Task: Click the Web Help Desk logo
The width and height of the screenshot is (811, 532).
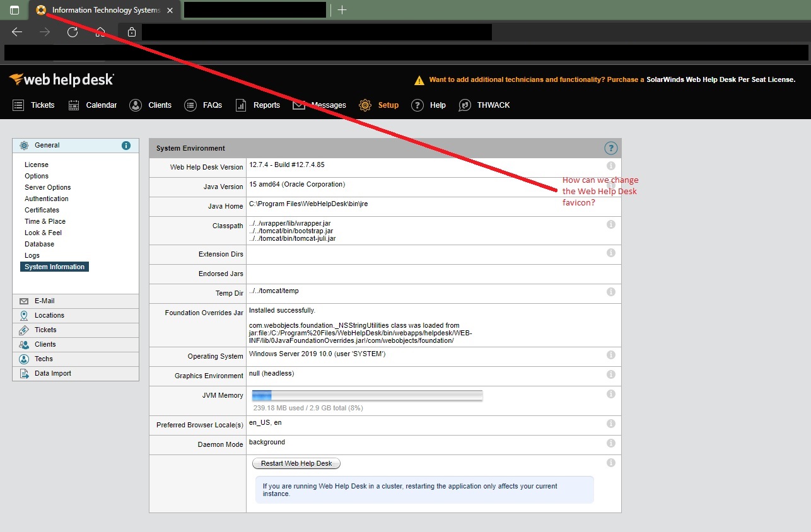Action: click(61, 80)
